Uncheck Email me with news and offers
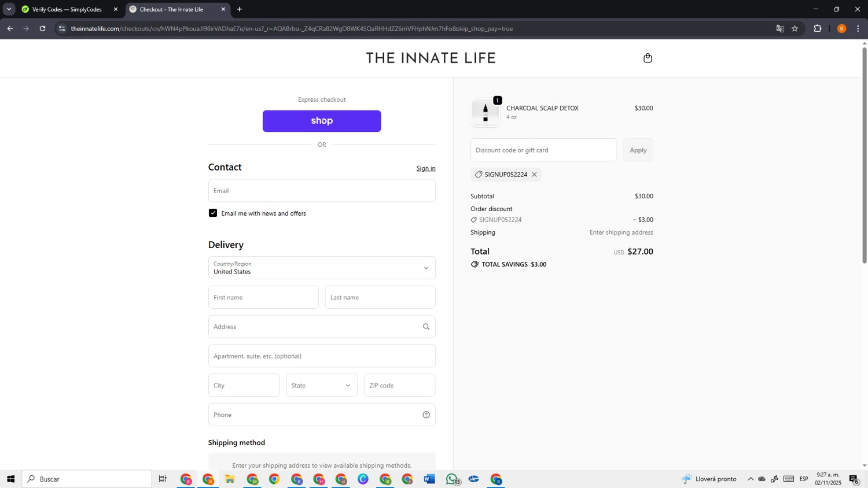868x488 pixels. click(213, 213)
